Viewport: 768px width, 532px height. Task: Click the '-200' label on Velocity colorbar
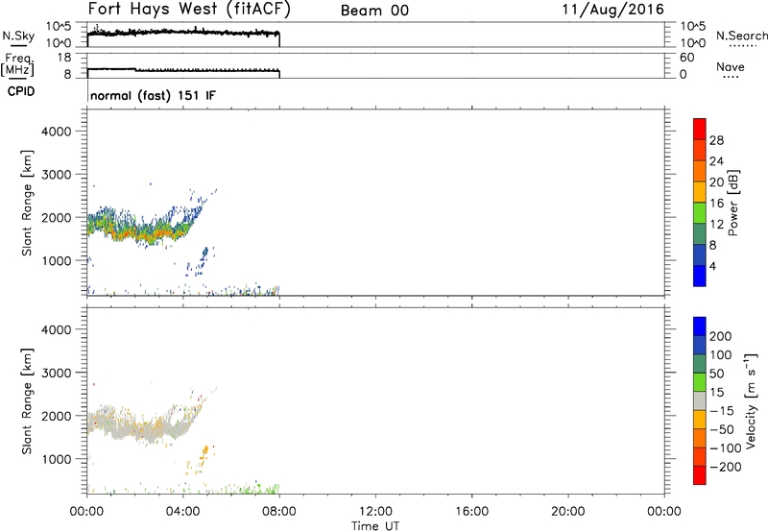pyautogui.click(x=725, y=467)
